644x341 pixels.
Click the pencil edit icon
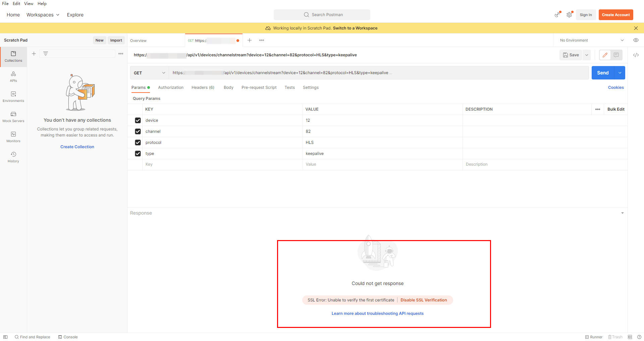point(605,55)
